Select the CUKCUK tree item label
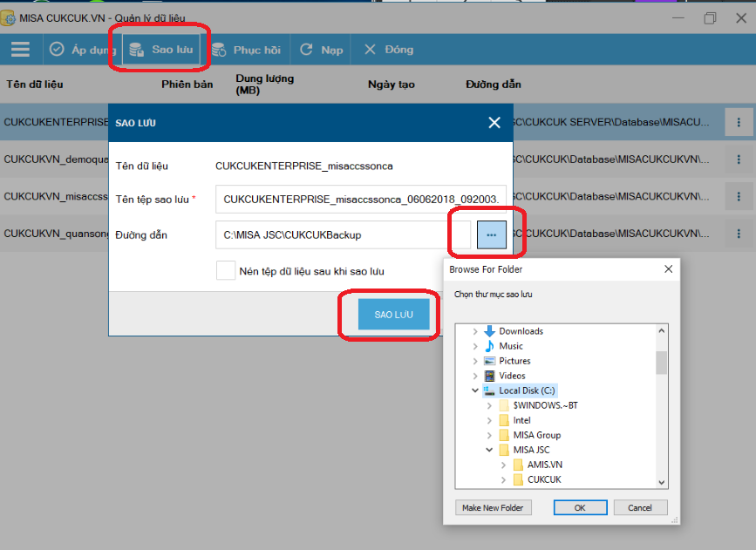This screenshot has width=756, height=550. (544, 479)
